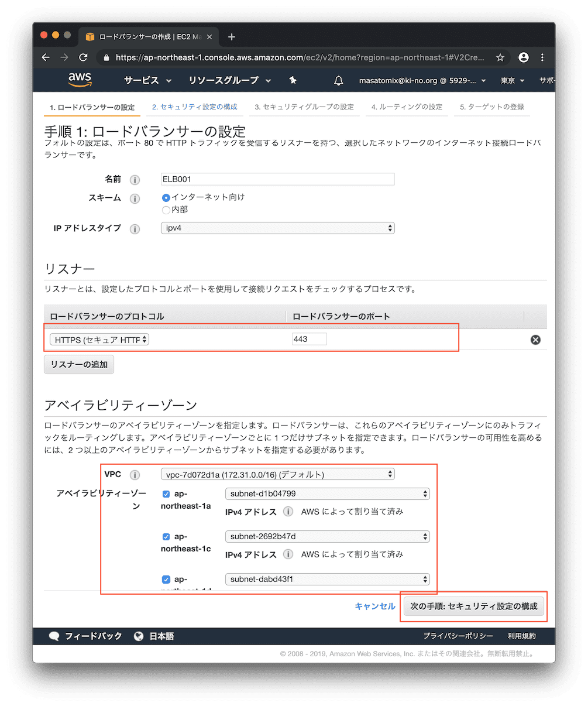Click the info icon next to IP アドレスタイプ
The image size is (588, 706).
[x=135, y=229]
